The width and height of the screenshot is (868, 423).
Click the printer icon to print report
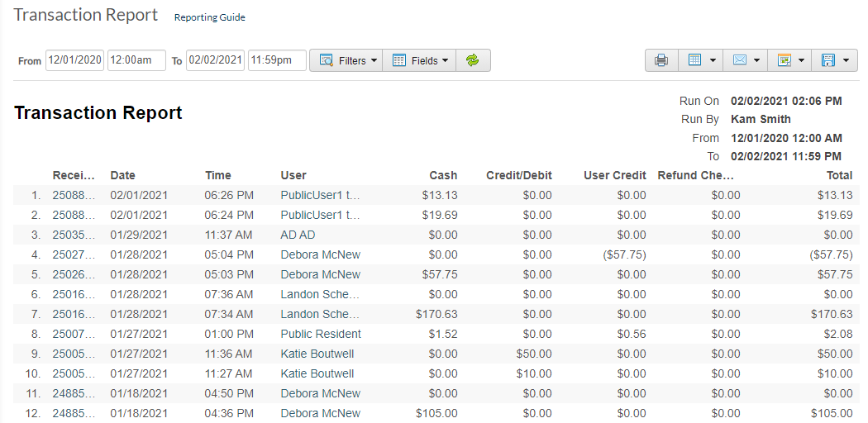point(661,60)
